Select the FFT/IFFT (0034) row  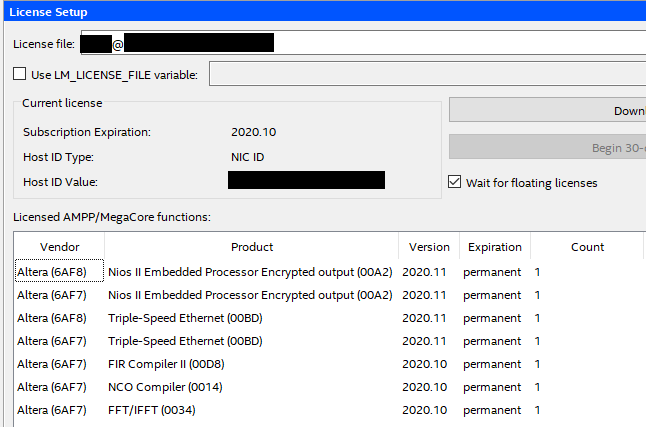pyautogui.click(x=330, y=411)
